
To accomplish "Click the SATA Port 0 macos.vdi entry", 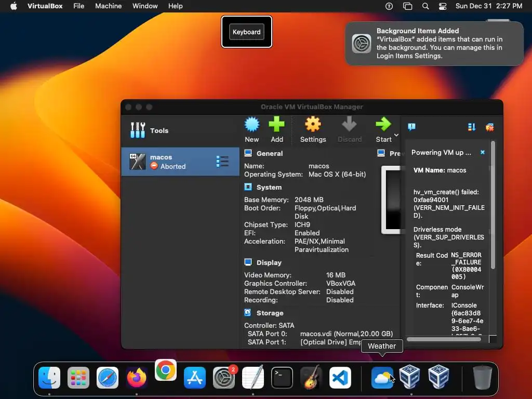I will [x=347, y=334].
